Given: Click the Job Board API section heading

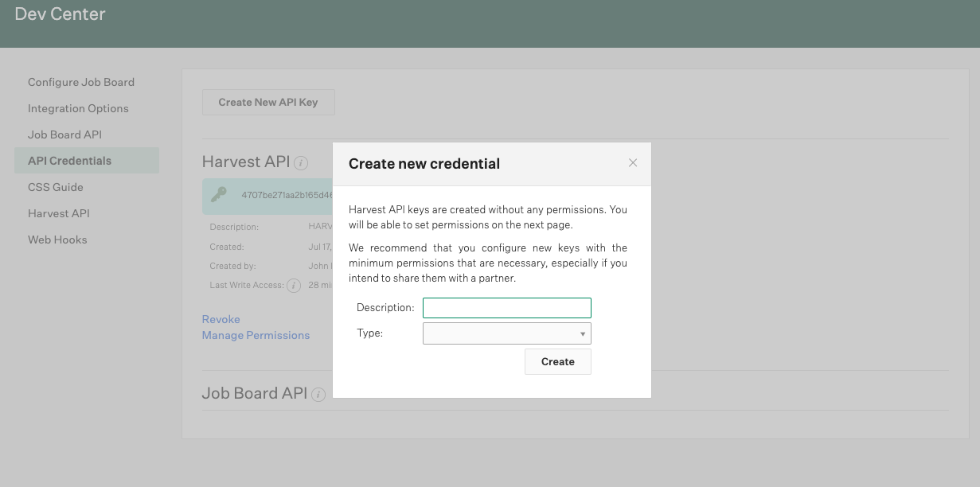Looking at the screenshot, I should pos(255,393).
